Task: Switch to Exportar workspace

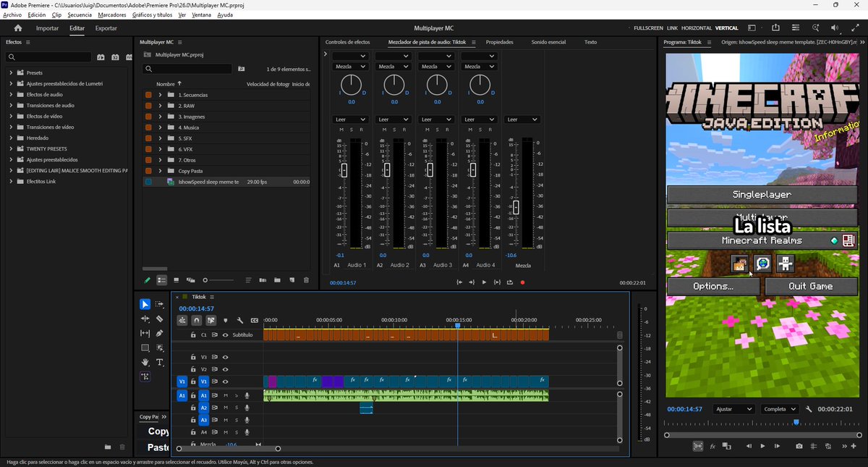Action: tap(106, 28)
